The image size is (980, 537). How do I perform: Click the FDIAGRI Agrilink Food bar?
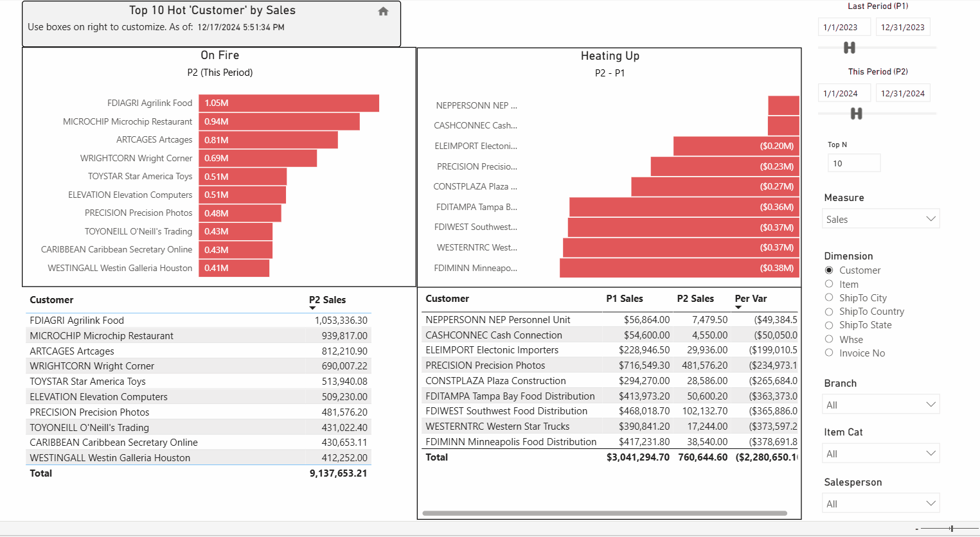pyautogui.click(x=289, y=103)
